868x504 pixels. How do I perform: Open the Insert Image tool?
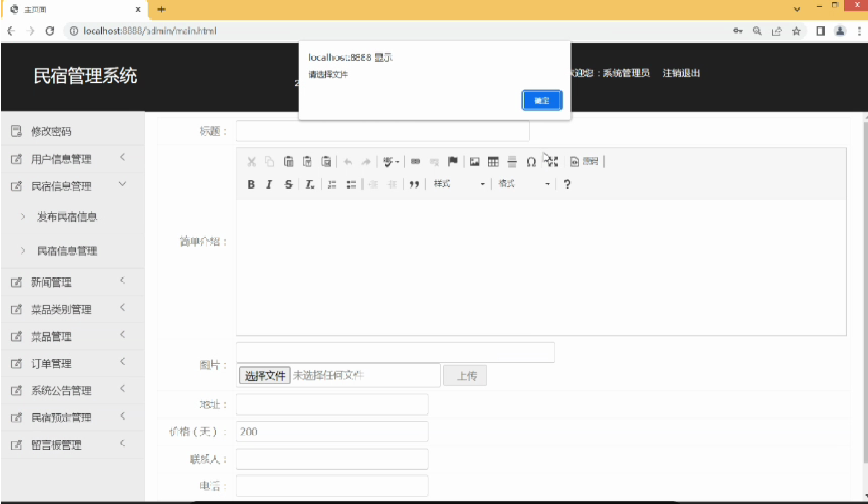[x=475, y=162]
